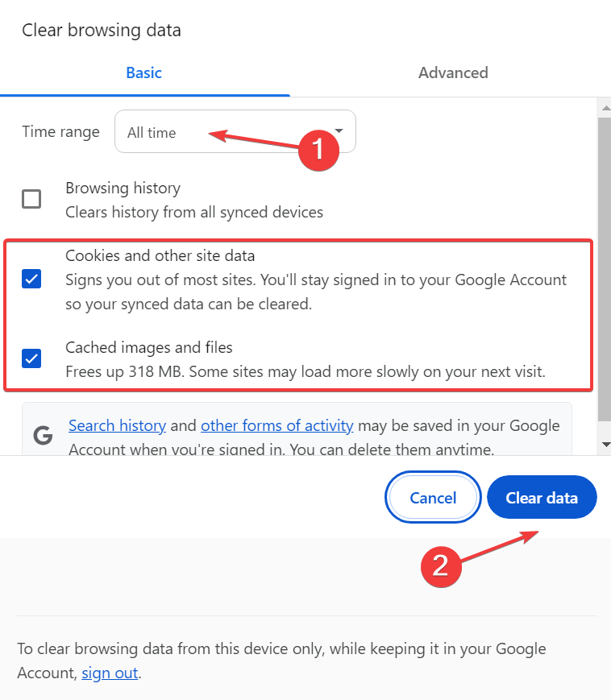Click the Google G logo icon
611x700 pixels.
(43, 435)
